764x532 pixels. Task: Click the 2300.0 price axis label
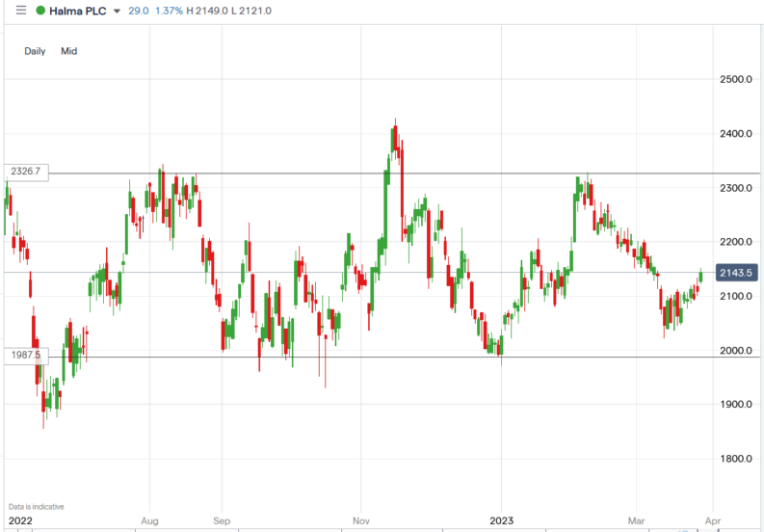coord(736,188)
